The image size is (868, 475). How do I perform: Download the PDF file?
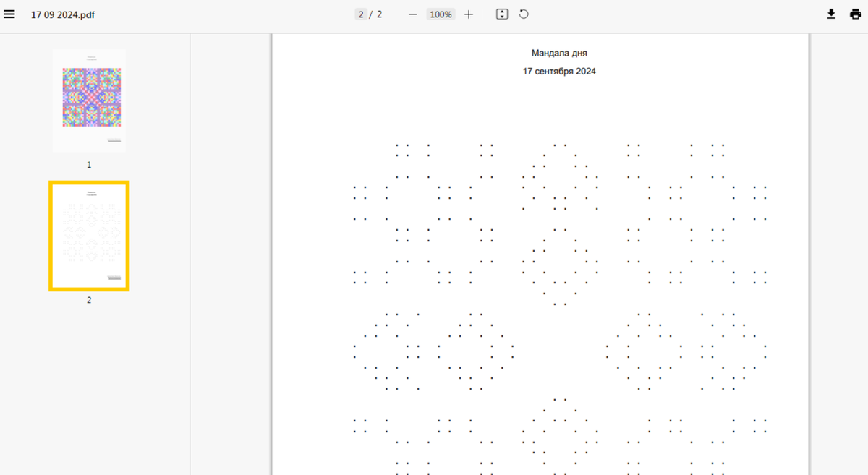tap(831, 14)
